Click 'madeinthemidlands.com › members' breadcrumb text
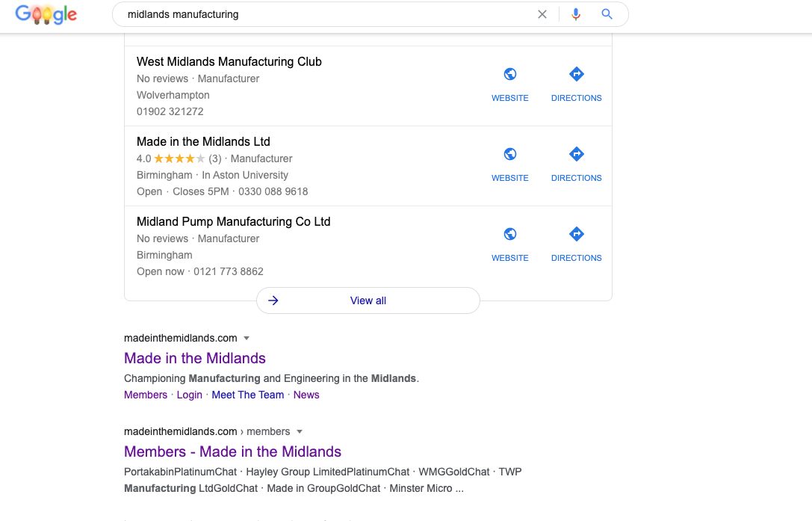Image resolution: width=812 pixels, height=521 pixels. click(x=207, y=431)
